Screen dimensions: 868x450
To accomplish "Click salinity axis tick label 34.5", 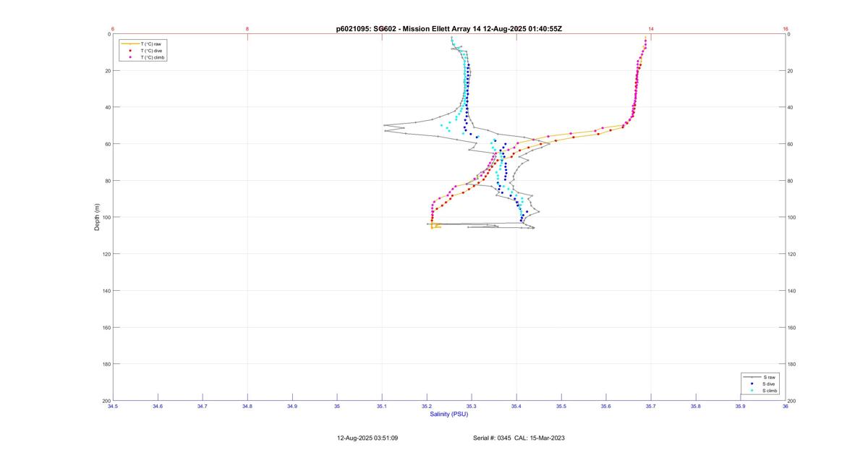I will click(x=113, y=407).
